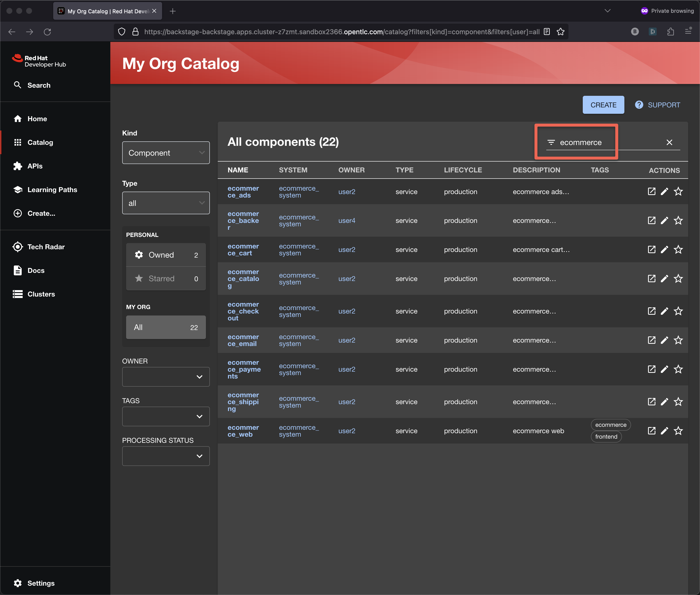Open the OWNER filter dropdown
Image resolution: width=700 pixels, height=595 pixels.
tap(166, 377)
